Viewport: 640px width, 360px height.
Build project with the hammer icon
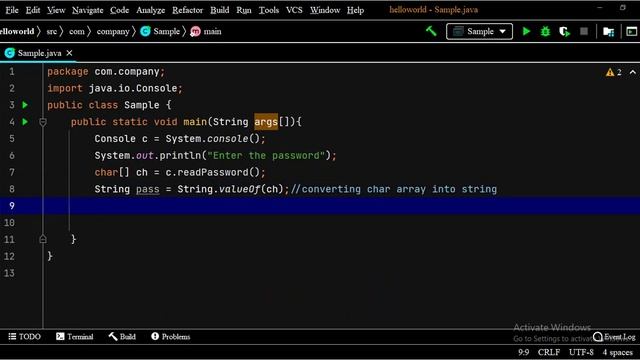click(x=431, y=31)
